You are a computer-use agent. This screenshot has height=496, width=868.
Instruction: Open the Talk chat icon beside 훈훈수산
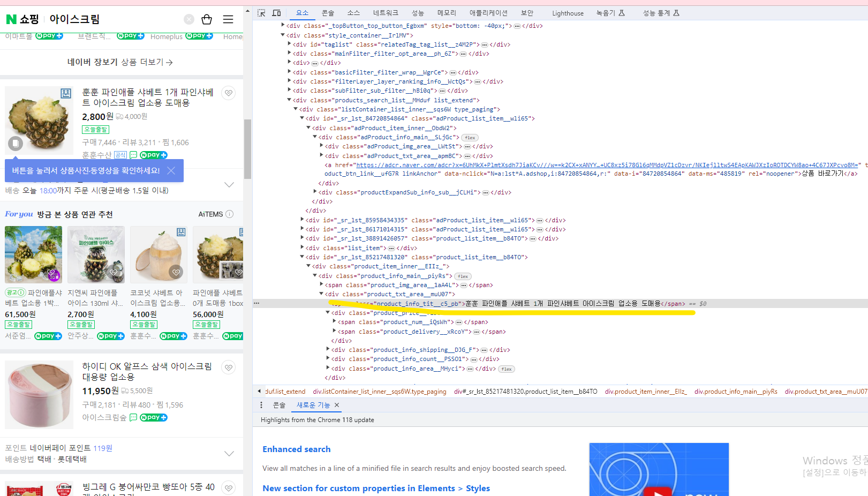[x=133, y=155]
